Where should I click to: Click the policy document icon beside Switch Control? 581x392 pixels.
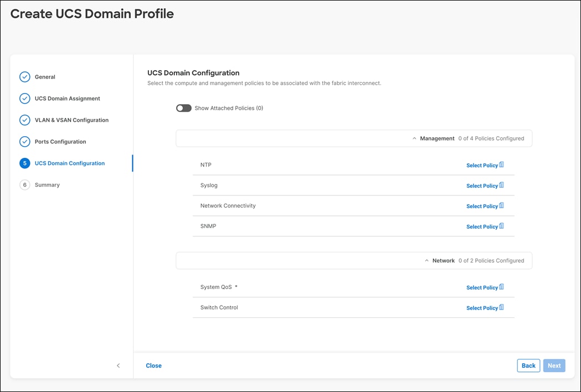coord(502,307)
